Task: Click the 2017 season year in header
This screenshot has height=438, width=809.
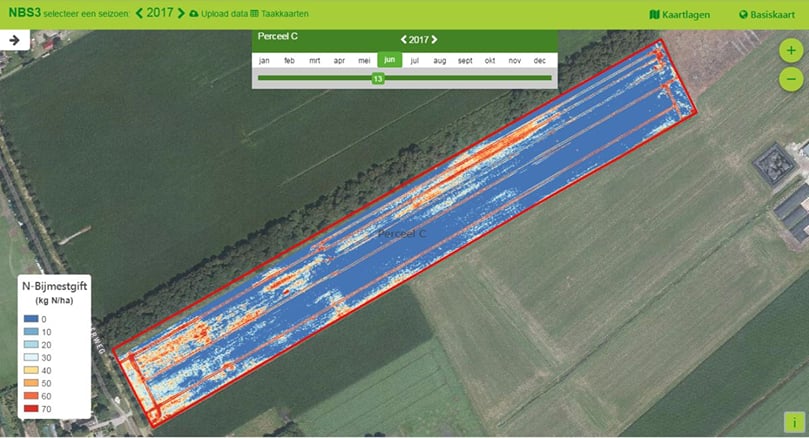Action: pos(160,13)
